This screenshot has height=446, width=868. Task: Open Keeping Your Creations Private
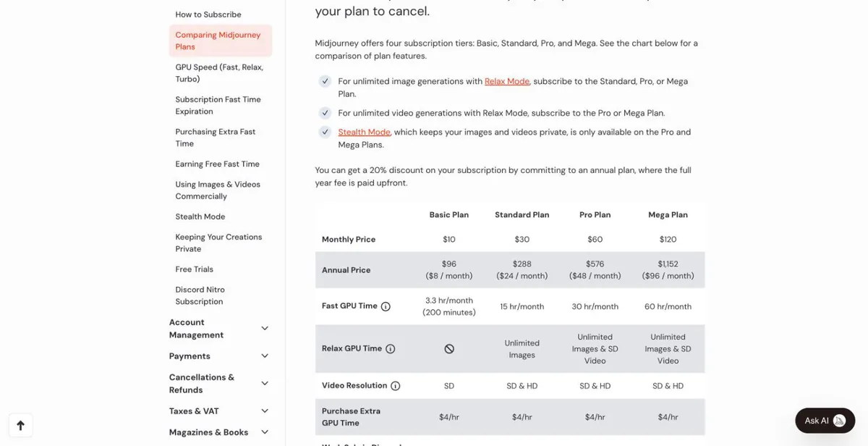point(218,243)
